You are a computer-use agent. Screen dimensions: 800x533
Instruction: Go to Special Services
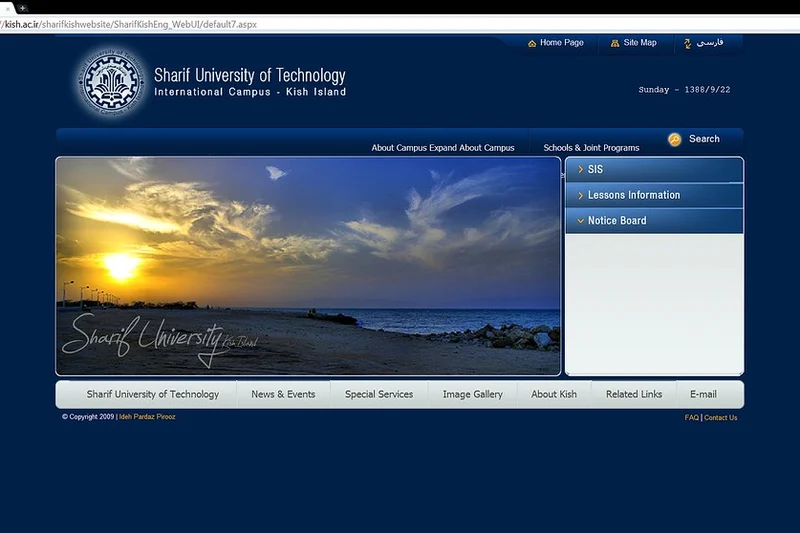click(x=379, y=394)
